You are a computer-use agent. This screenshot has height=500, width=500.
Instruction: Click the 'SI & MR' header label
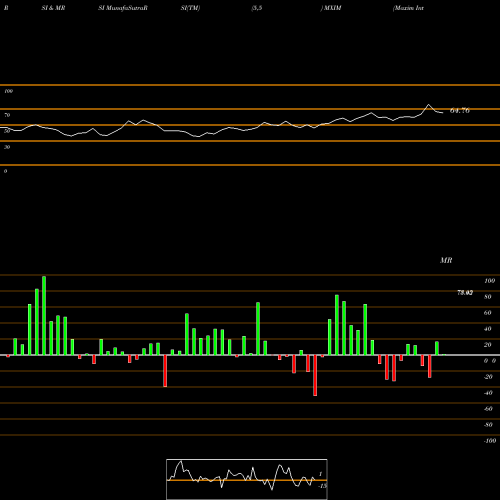pyautogui.click(x=53, y=8)
